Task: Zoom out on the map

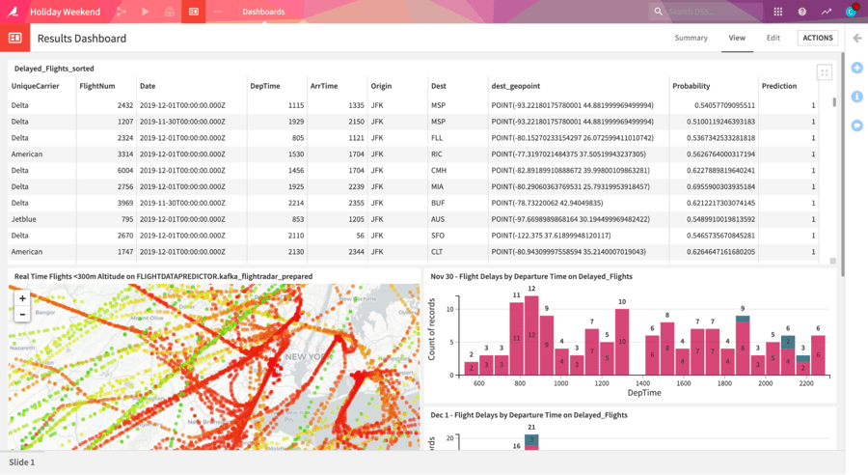Action: click(x=22, y=315)
